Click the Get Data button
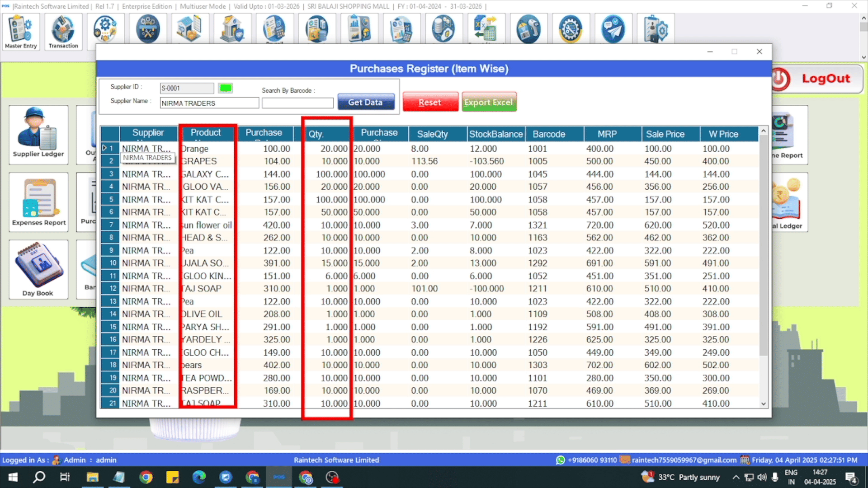 [x=365, y=103]
